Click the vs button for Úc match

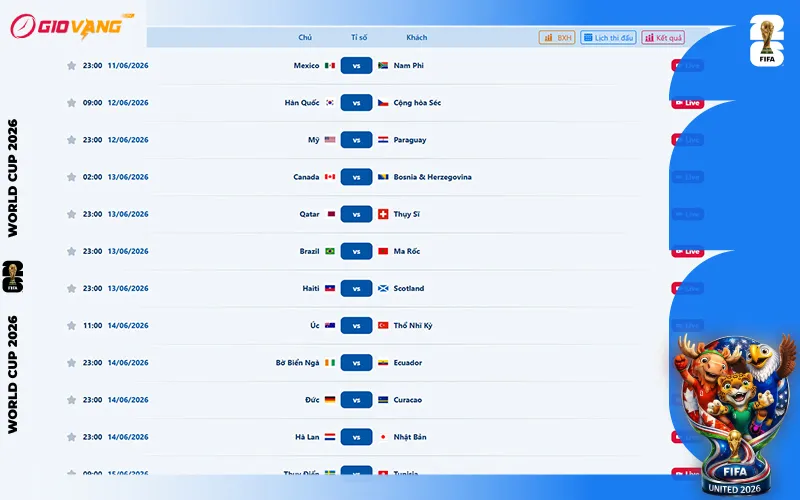coord(356,326)
